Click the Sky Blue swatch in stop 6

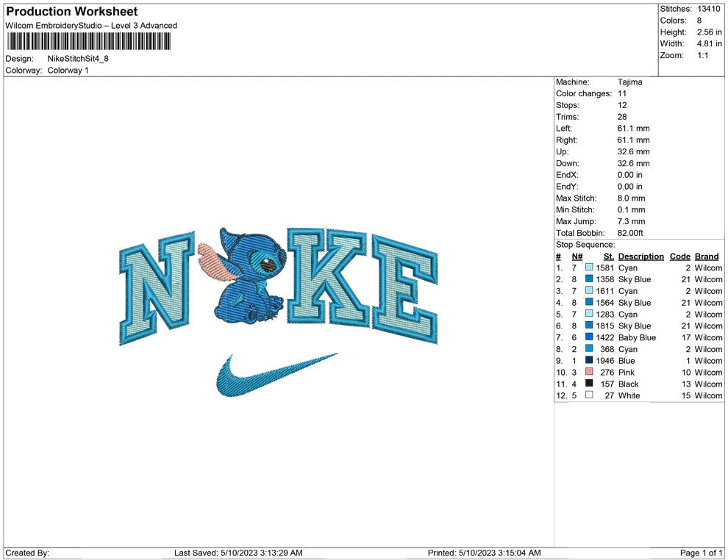pos(589,326)
